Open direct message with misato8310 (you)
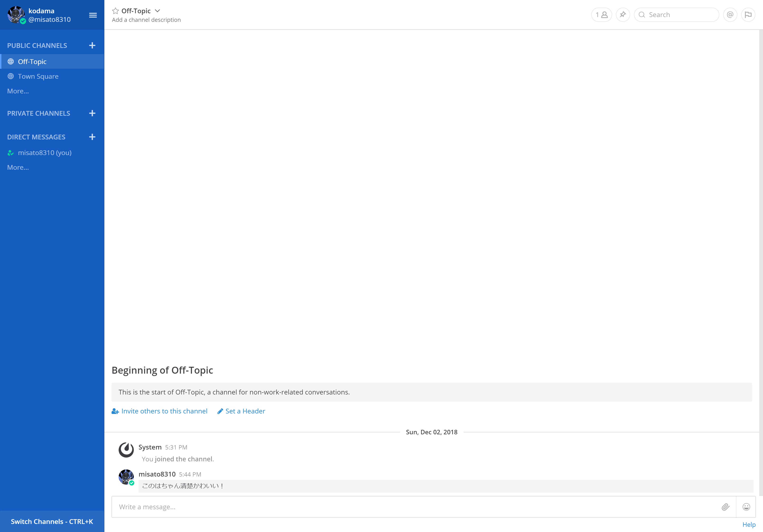763x532 pixels. coord(45,153)
